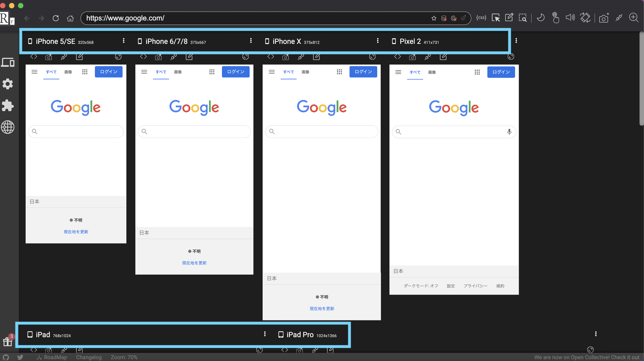The width and height of the screenshot is (644, 361).
Task: Click the clear cookies icon in address bar
Action: (x=454, y=18)
